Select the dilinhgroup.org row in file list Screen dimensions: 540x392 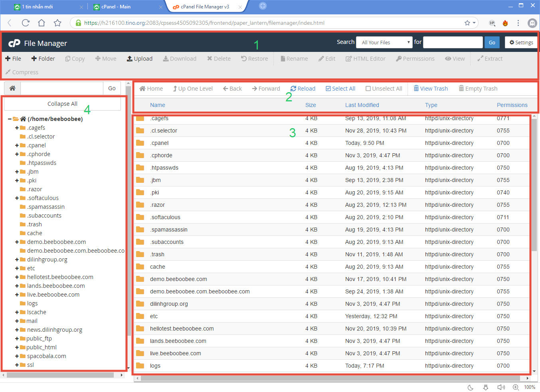(332, 304)
